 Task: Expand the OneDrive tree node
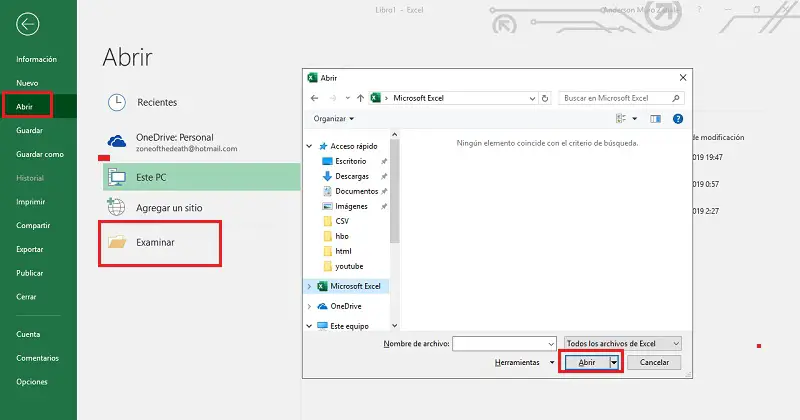coord(309,306)
